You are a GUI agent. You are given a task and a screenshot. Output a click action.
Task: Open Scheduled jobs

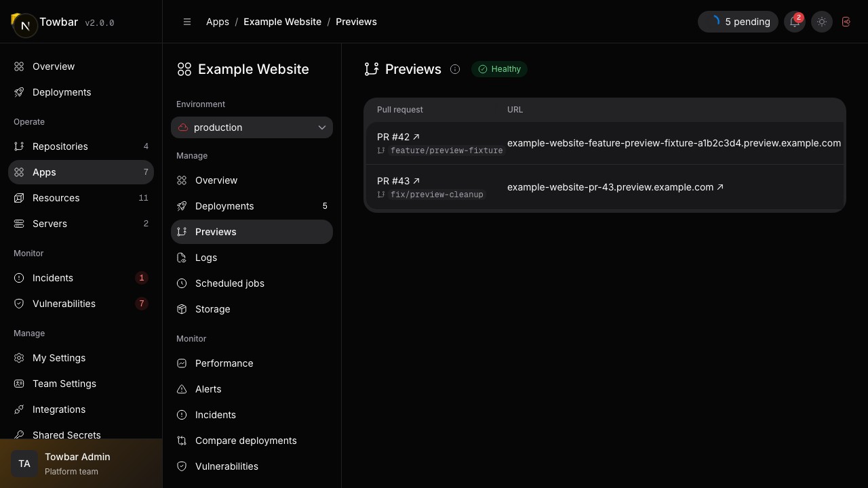[x=252, y=283]
